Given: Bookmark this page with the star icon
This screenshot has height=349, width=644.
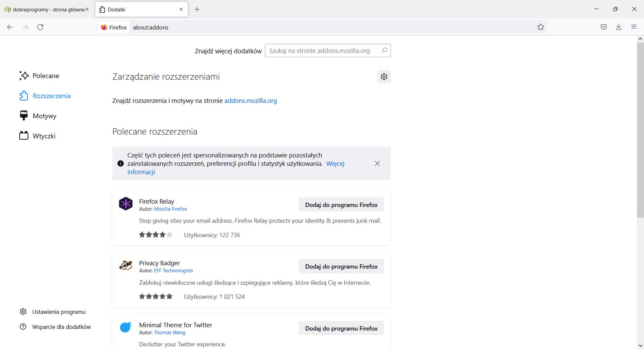Looking at the screenshot, I should [540, 27].
